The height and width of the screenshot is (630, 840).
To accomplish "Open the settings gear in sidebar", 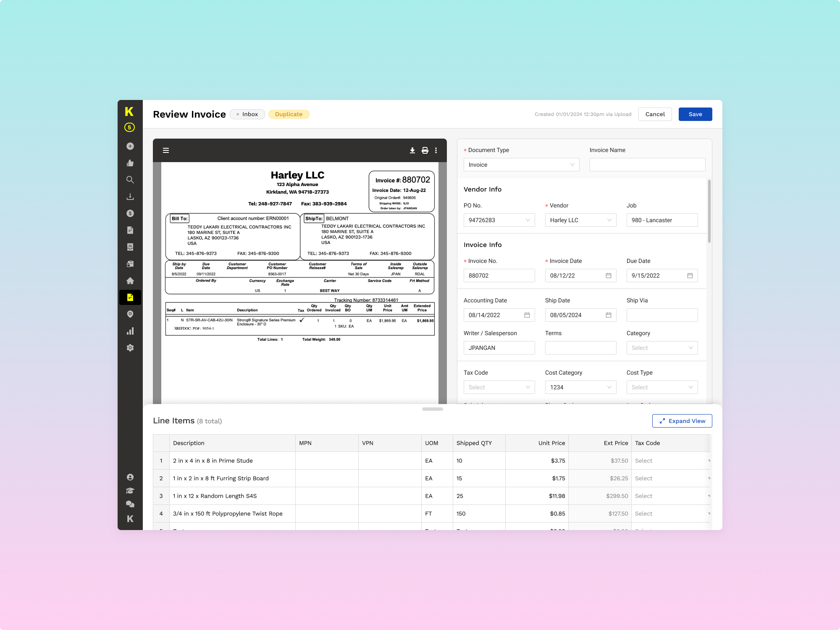I will (x=130, y=348).
